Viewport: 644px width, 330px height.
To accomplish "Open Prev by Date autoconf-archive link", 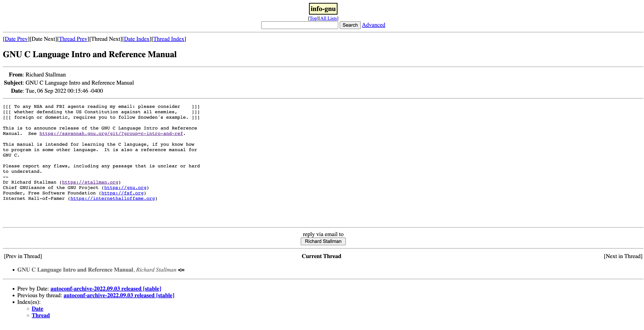I will pyautogui.click(x=106, y=289).
